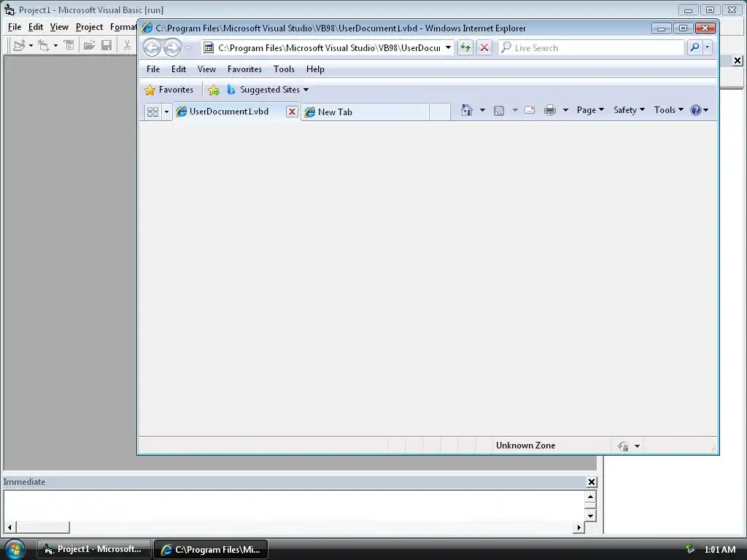Open Visual Basic File menu

tap(15, 27)
